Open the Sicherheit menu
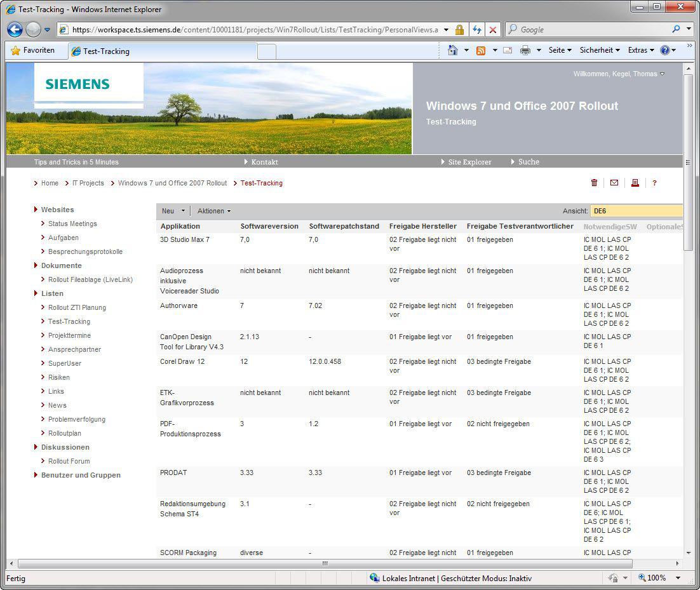The image size is (700, 590). coord(600,50)
